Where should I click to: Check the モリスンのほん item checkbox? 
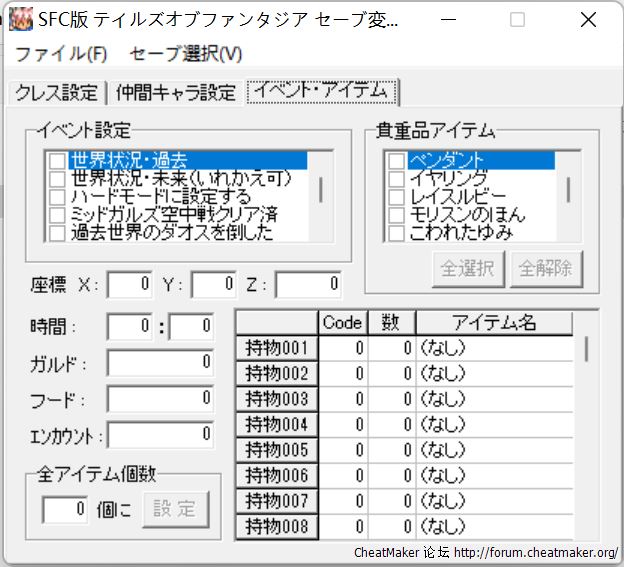397,215
